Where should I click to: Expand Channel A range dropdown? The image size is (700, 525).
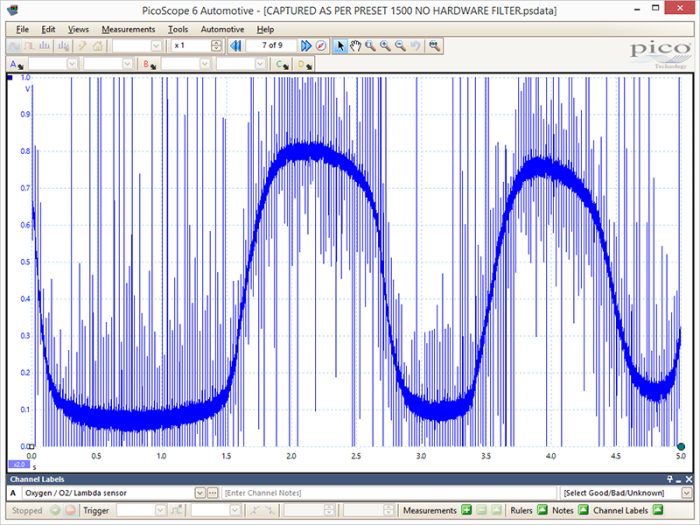point(72,64)
